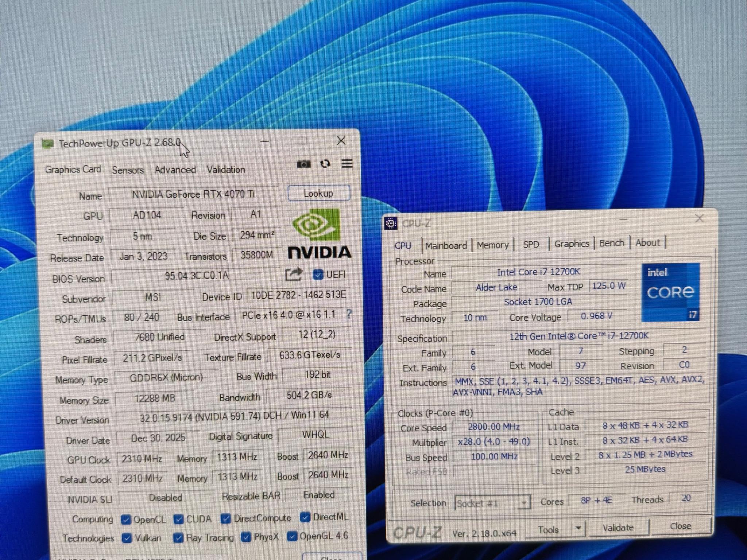Click the BIOS export share icon
Viewport: 747px width, 560px height.
point(294,274)
